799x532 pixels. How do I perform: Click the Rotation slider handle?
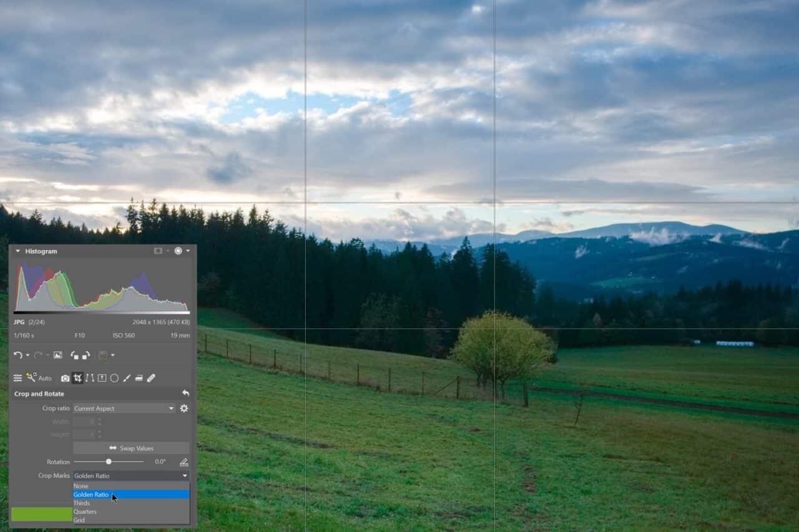tap(109, 462)
